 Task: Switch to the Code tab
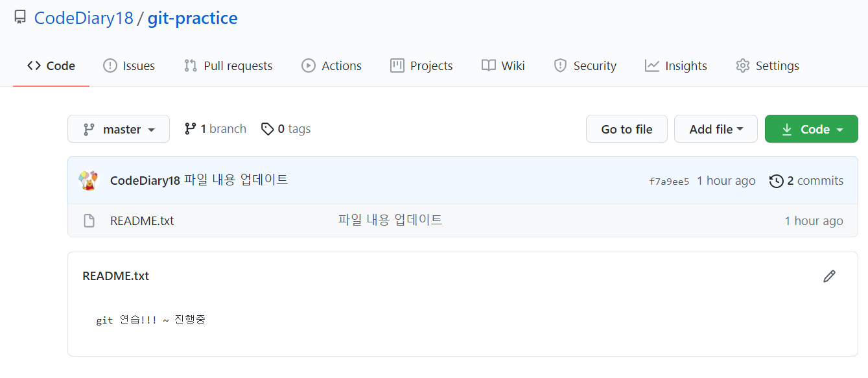[x=51, y=65]
